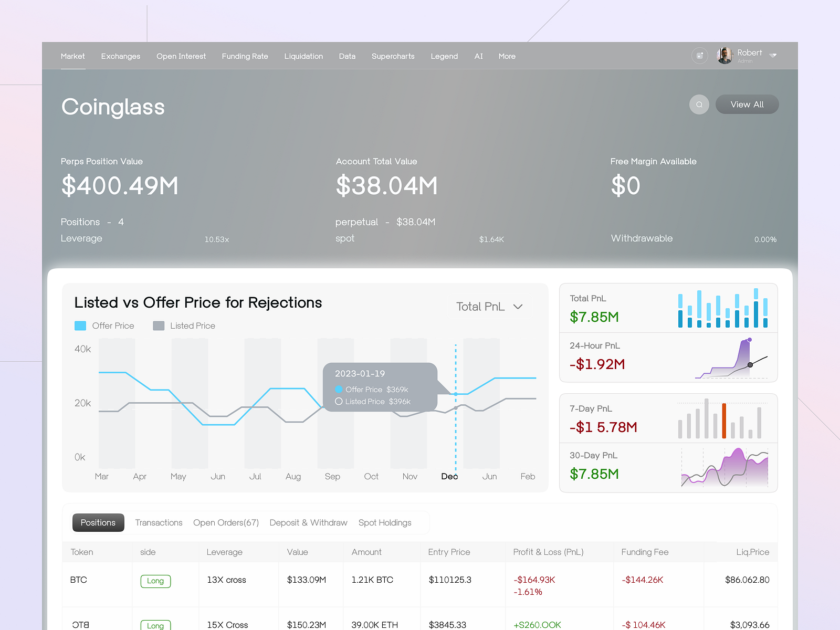
Task: Select Supercharts from the navigation bar
Action: (x=393, y=56)
